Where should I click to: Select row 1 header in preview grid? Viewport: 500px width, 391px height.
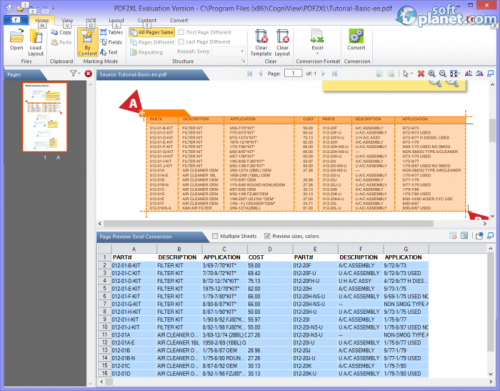[x=104, y=257]
